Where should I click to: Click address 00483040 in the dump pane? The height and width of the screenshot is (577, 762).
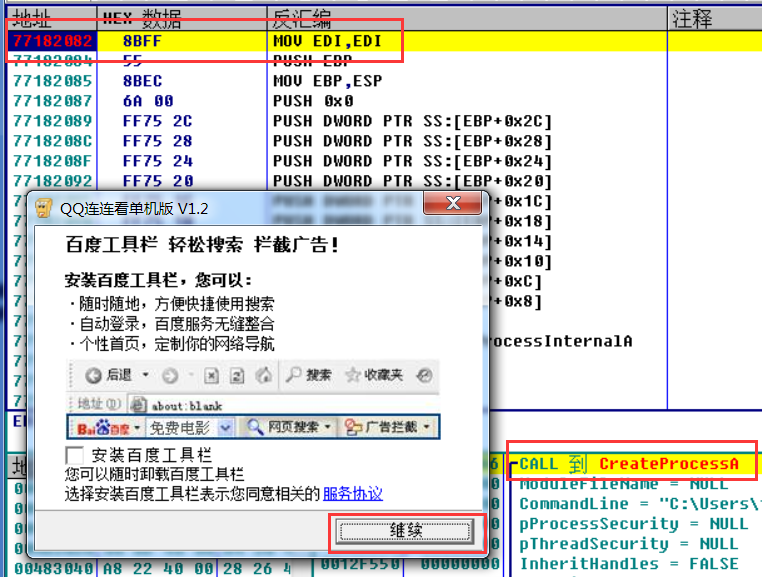[x=53, y=568]
